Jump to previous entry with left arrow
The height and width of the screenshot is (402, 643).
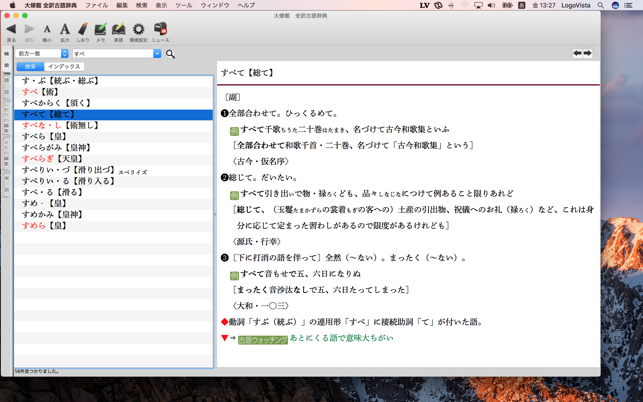577,53
